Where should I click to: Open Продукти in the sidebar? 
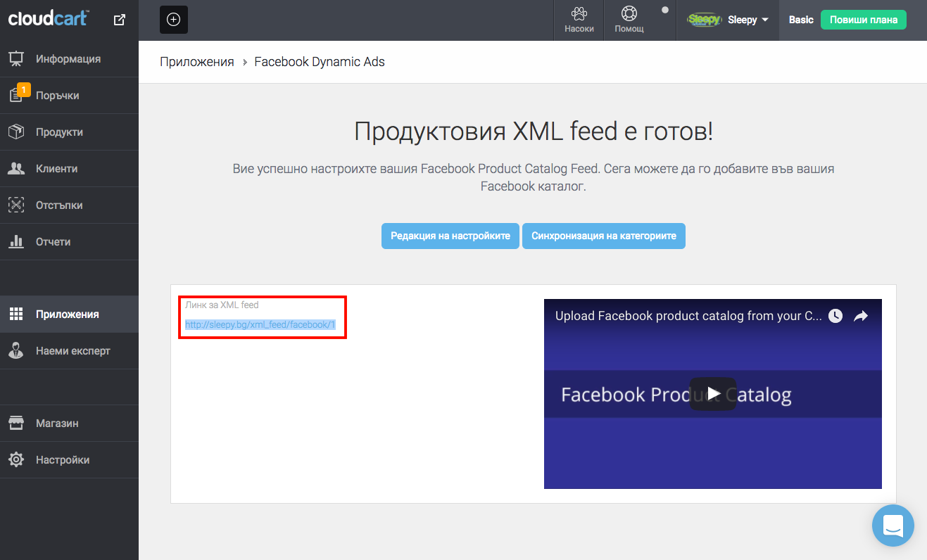[x=69, y=132]
